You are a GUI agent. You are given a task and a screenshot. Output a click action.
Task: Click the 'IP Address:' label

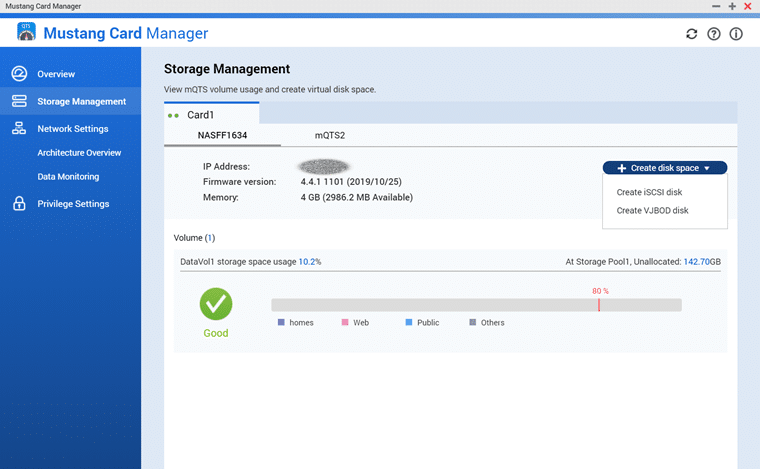tap(226, 166)
